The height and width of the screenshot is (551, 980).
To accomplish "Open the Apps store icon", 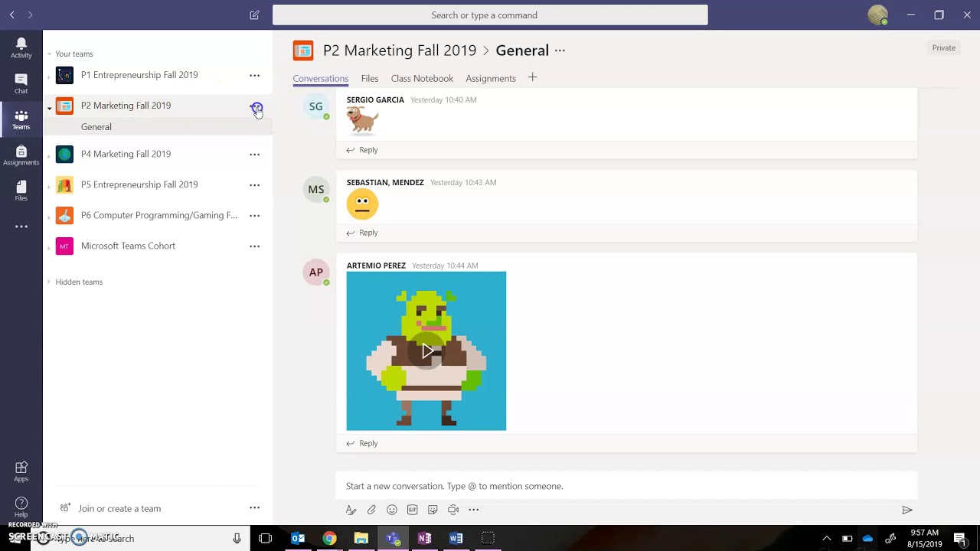I will (x=21, y=471).
